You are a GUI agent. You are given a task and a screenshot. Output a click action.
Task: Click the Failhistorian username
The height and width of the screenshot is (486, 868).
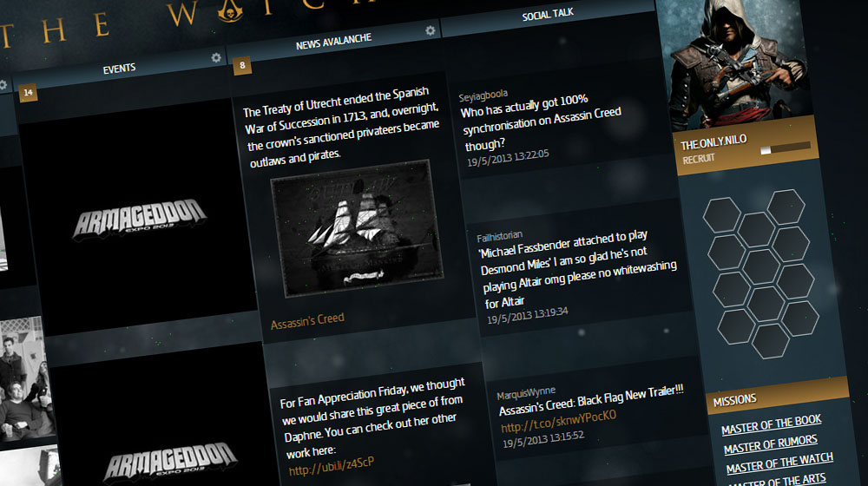[x=499, y=236]
